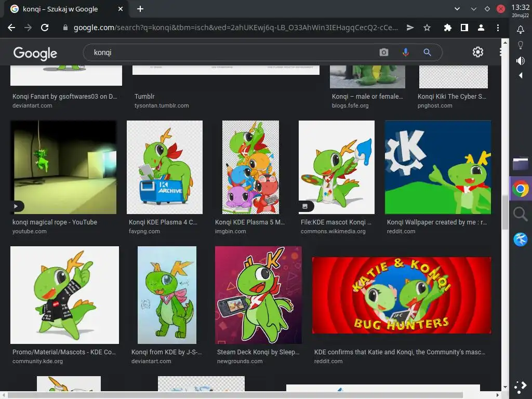Open volume control in side panel
The height and width of the screenshot is (399, 532).
pos(520,61)
